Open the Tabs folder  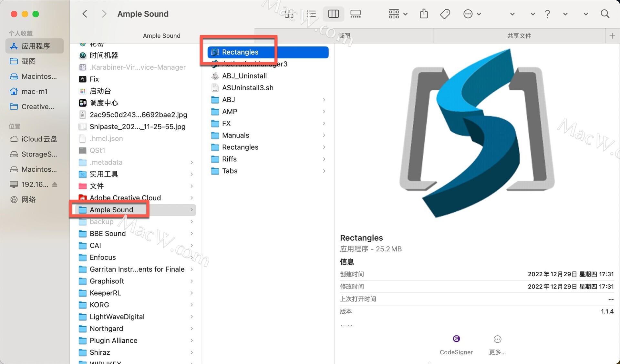[268, 171]
